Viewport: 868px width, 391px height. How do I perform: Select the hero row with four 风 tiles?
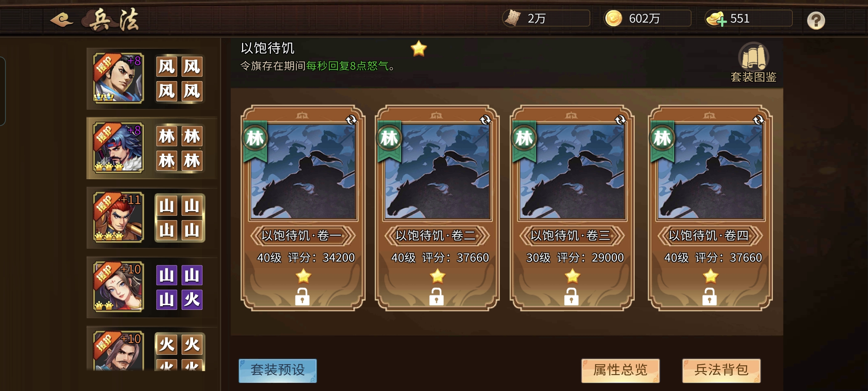[x=152, y=79]
